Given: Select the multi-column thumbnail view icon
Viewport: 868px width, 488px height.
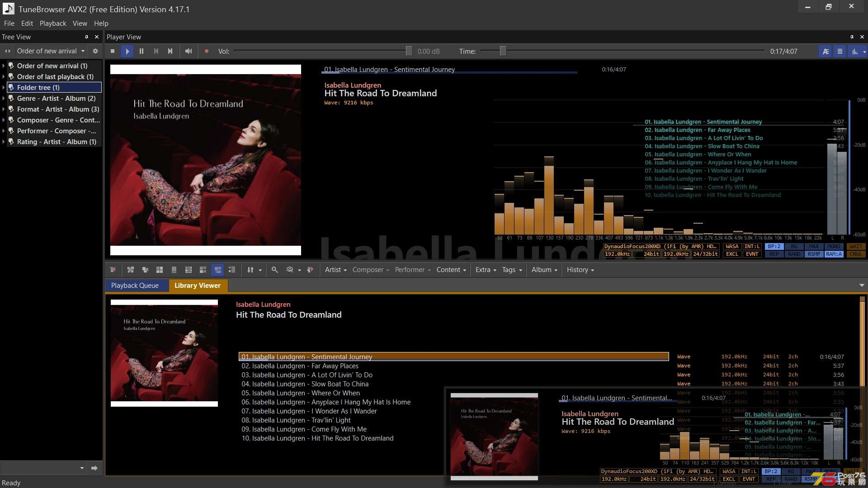Looking at the screenshot, I should tap(189, 270).
